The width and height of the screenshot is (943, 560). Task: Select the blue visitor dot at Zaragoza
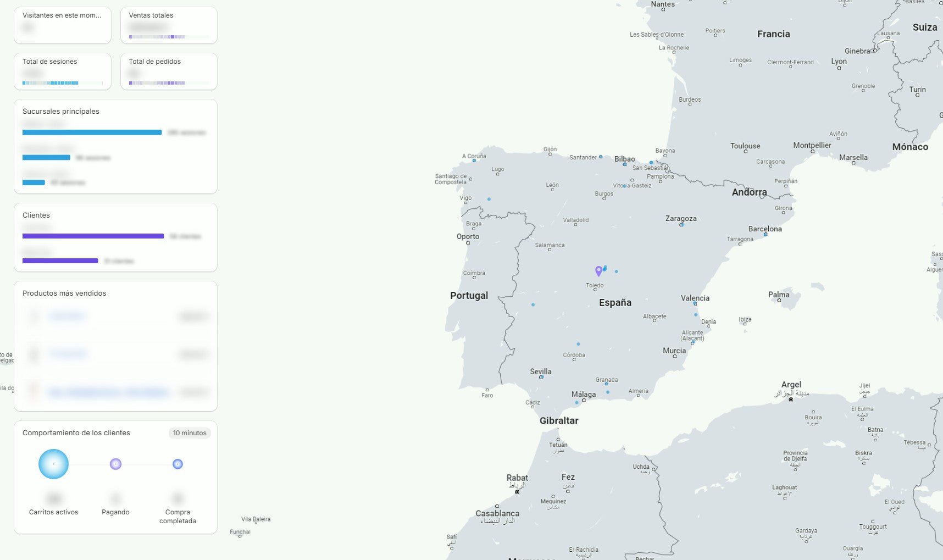681,225
